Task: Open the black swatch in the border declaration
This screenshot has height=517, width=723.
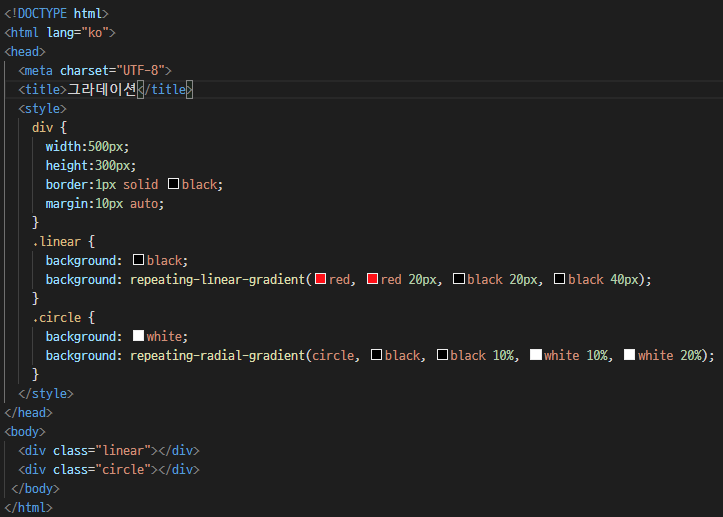Action: (173, 184)
